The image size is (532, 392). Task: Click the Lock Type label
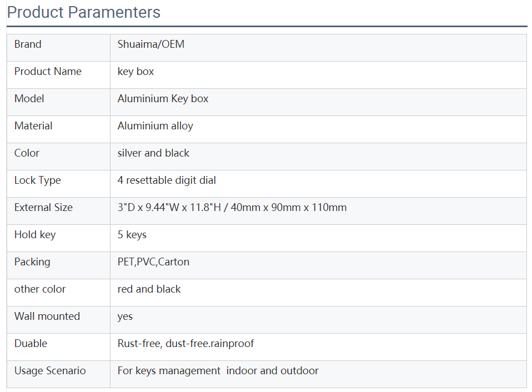pos(38,180)
